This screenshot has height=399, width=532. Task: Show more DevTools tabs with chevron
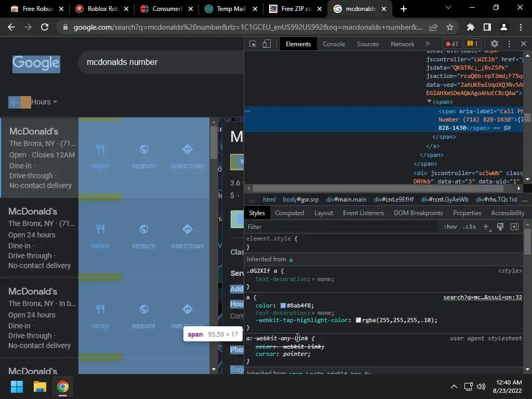tap(428, 44)
